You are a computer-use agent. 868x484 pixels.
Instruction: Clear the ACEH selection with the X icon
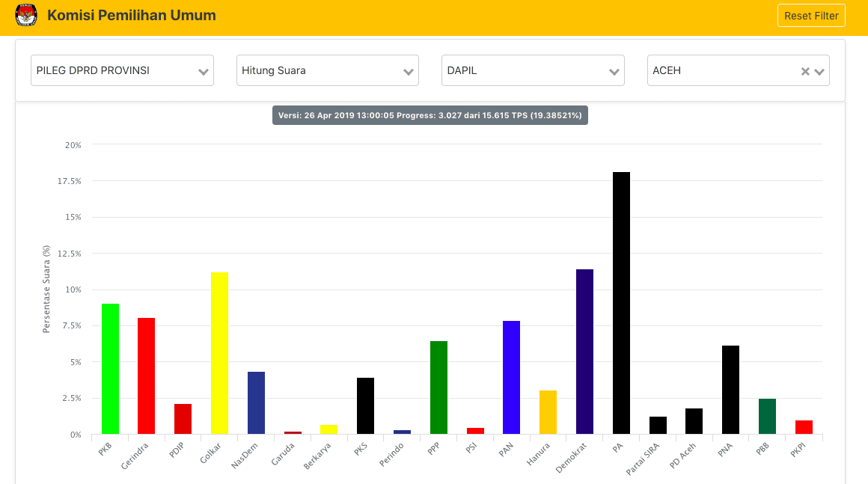[804, 70]
